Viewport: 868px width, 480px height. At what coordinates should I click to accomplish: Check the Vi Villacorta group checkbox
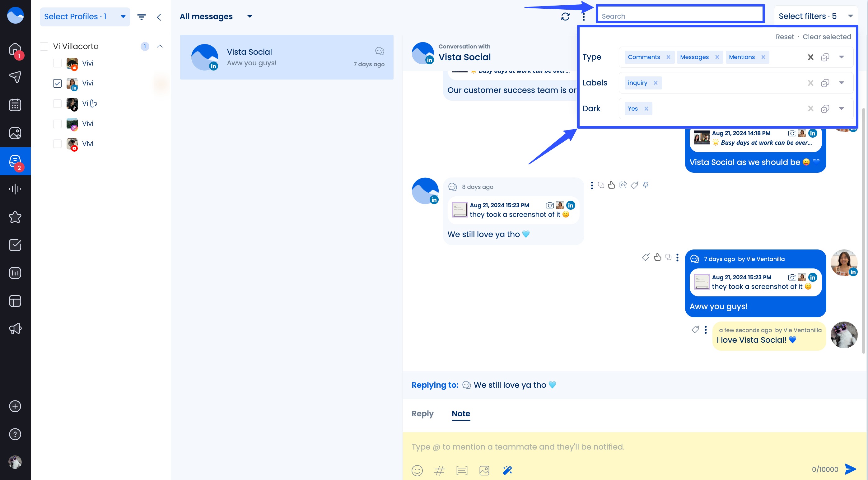(44, 46)
